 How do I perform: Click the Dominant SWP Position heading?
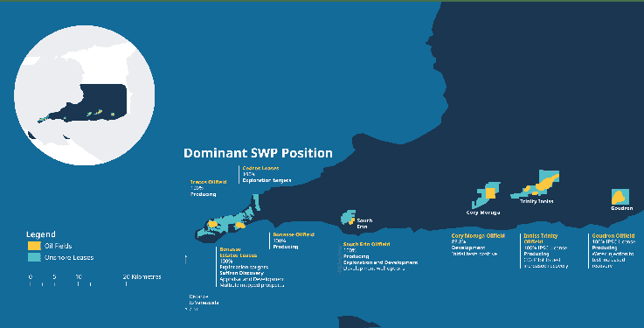(258, 153)
